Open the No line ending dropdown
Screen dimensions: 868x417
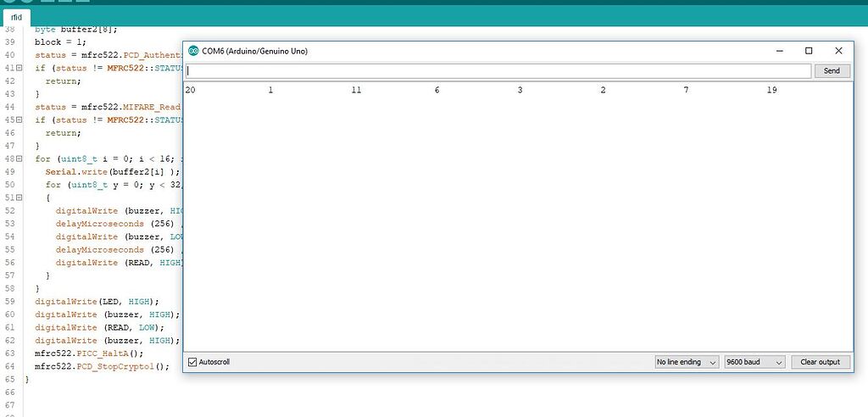pyautogui.click(x=687, y=362)
